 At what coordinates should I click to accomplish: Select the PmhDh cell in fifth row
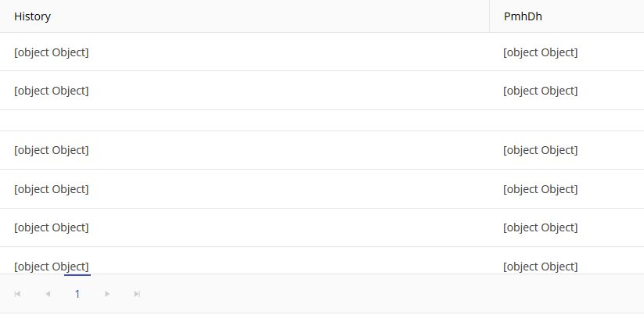541,189
